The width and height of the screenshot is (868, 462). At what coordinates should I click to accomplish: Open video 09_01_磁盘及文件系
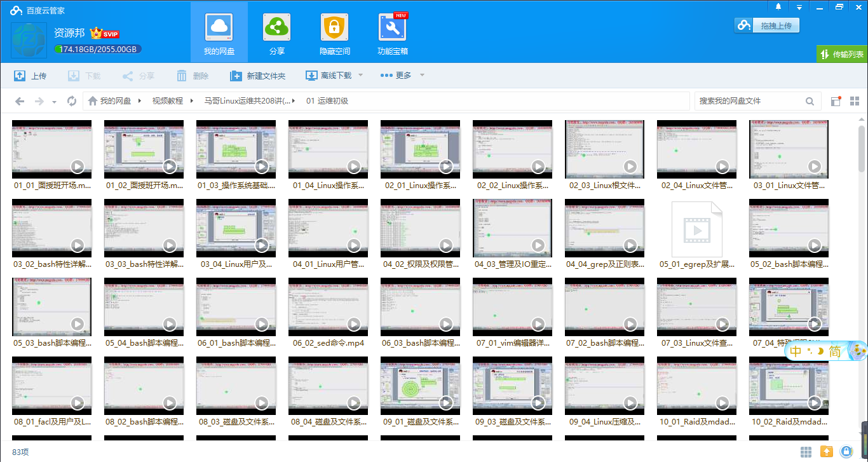coord(421,386)
